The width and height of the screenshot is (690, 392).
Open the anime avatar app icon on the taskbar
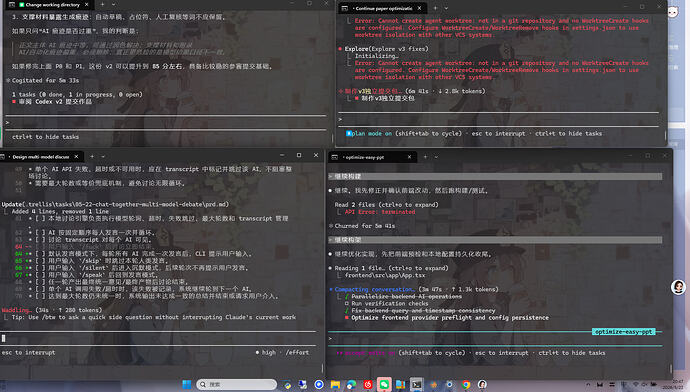coord(482,385)
